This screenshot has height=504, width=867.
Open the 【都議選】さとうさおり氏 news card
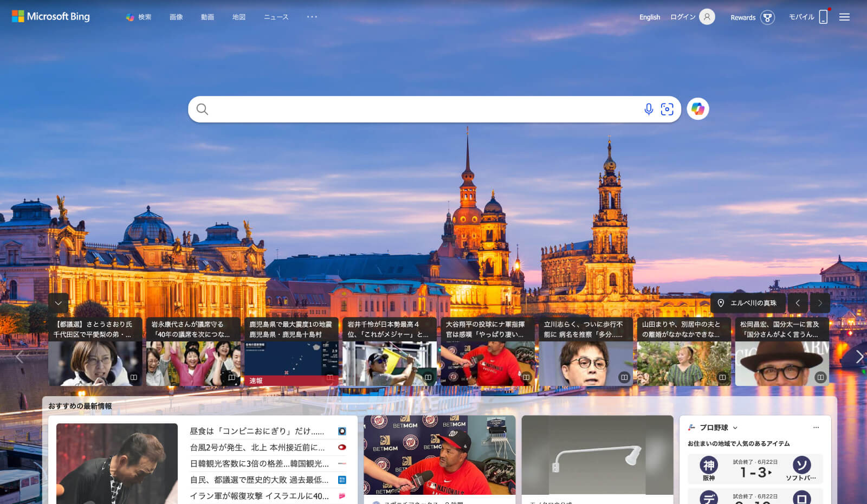tap(95, 352)
